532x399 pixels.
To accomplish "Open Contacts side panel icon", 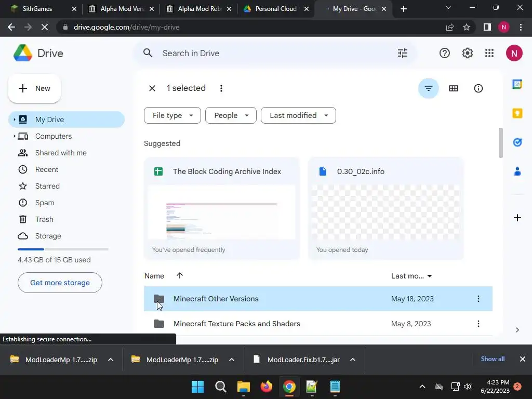I will pos(517,171).
